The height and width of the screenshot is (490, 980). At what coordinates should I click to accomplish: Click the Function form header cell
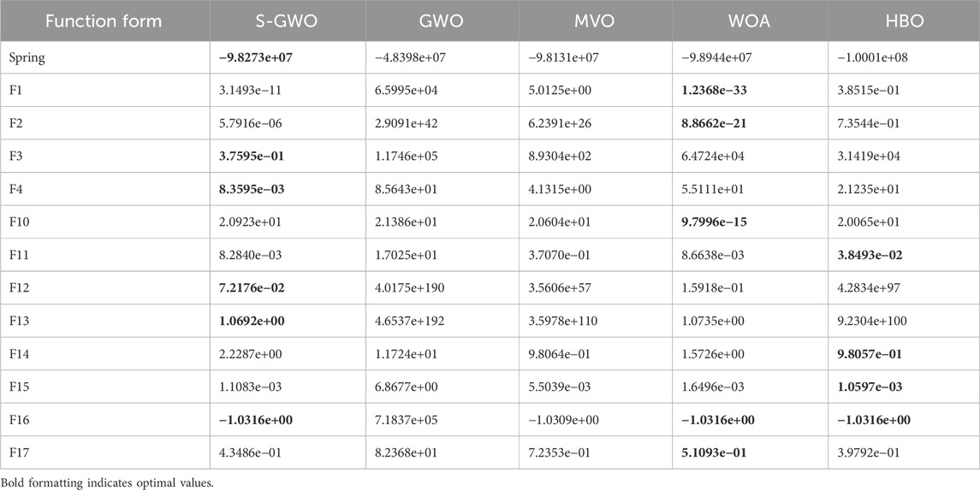click(x=104, y=21)
